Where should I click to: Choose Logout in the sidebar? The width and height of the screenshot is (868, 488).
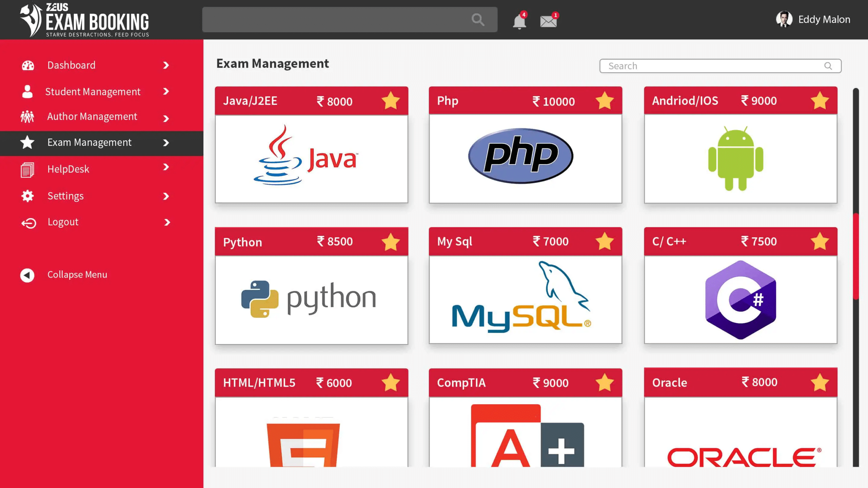tap(63, 222)
